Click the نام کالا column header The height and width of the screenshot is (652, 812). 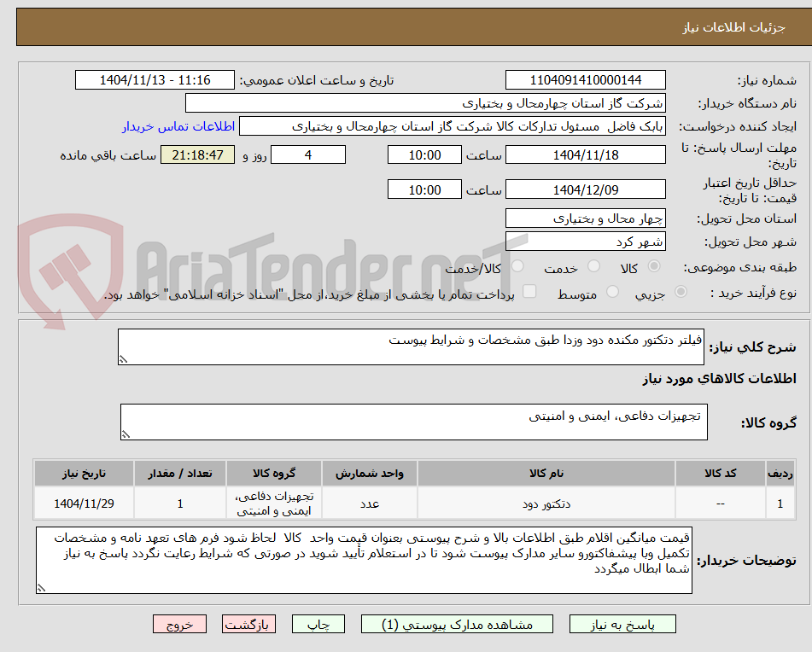pos(546,474)
